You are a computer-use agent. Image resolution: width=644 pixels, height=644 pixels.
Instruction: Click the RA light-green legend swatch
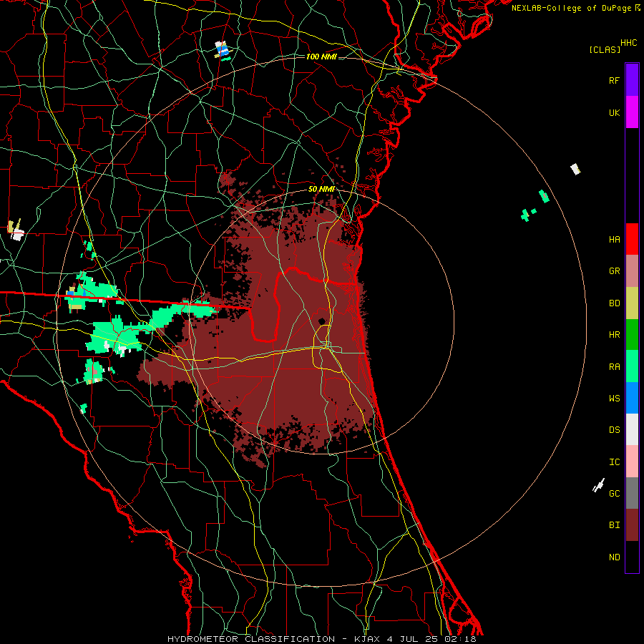[632, 366]
